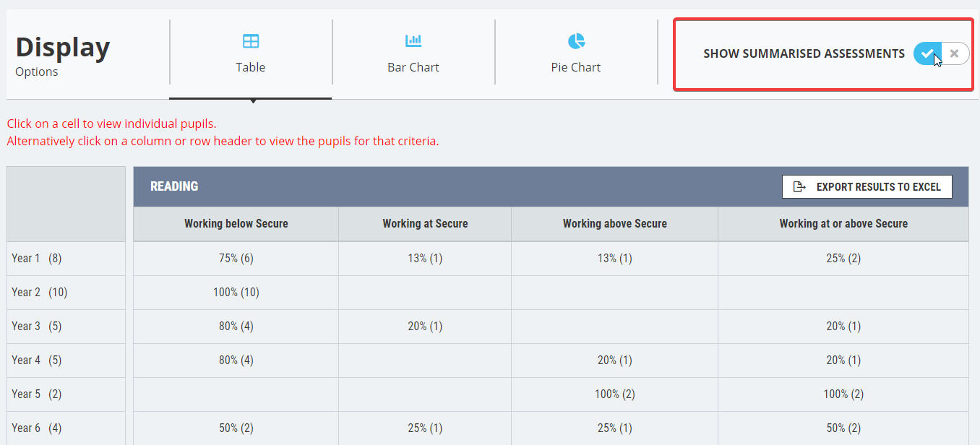Click the bar chart icon
The image size is (980, 445).
pyautogui.click(x=413, y=41)
